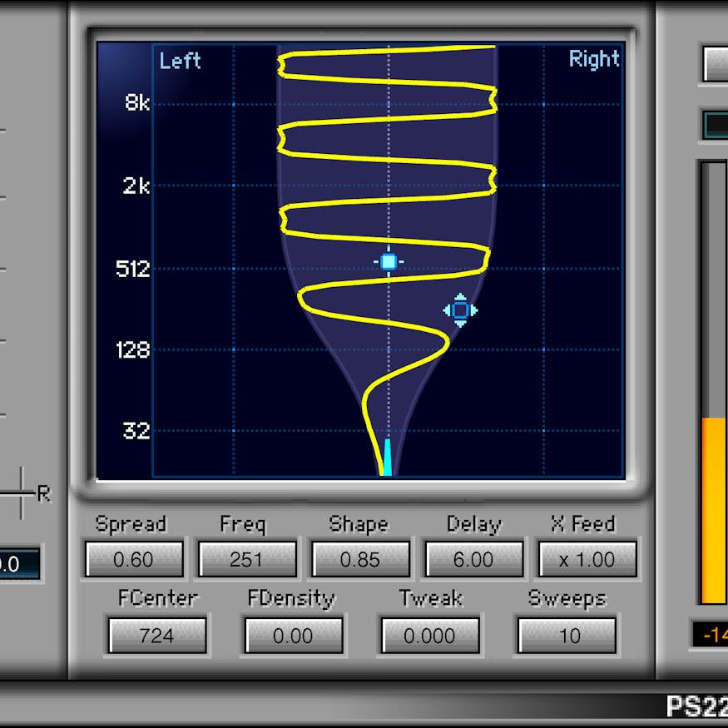This screenshot has height=728, width=728.
Task: Click the Freq value box showing 251
Action: 246,559
